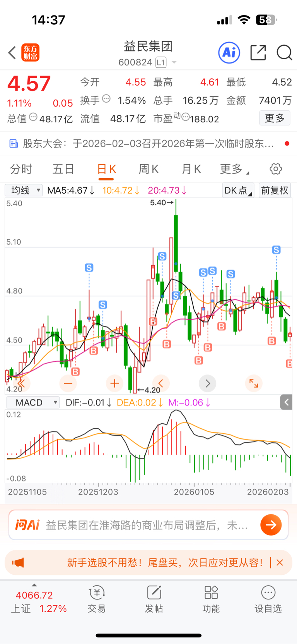Expand chart to fullscreen icon
This screenshot has height=644, width=297.
coord(254,383)
